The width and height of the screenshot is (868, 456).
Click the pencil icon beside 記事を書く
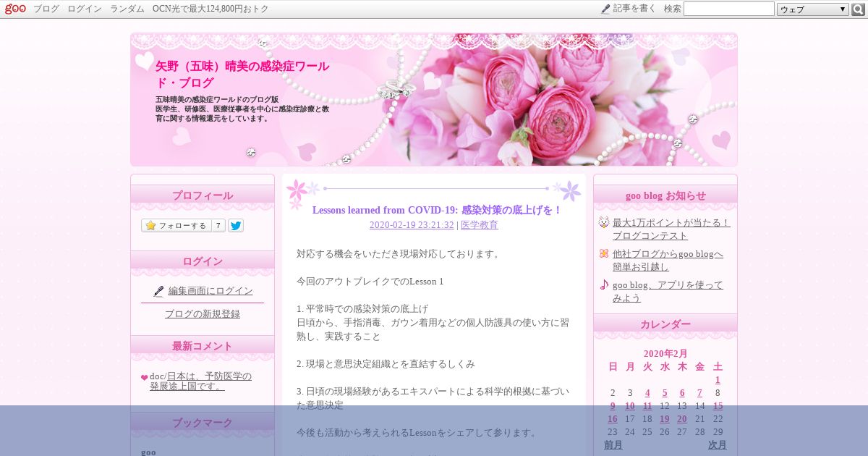(605, 9)
